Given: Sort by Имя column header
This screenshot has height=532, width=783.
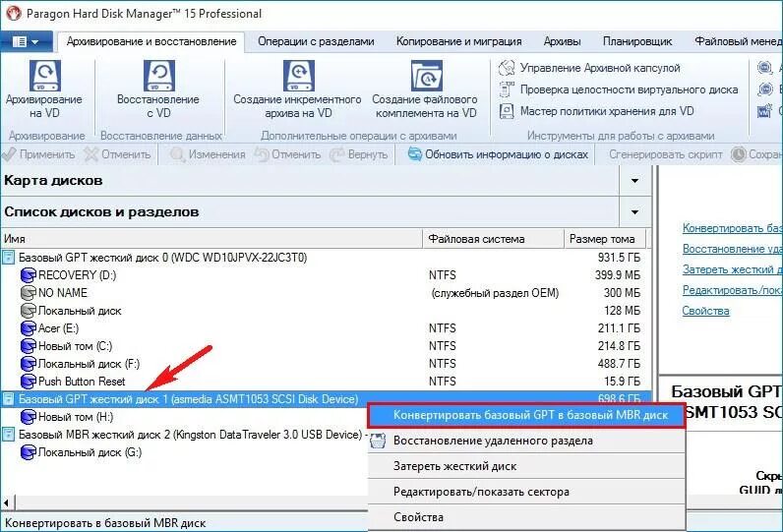Looking at the screenshot, I should pyautogui.click(x=211, y=239).
